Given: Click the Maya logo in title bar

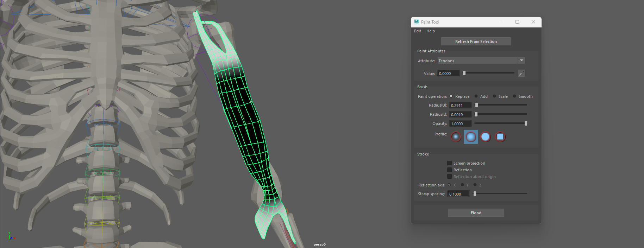Looking at the screenshot, I should coord(417,22).
